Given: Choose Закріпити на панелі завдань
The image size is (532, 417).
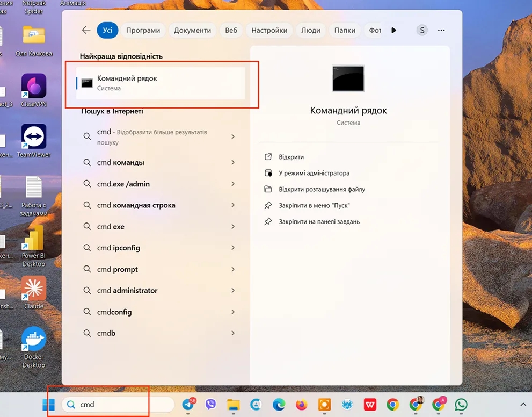Looking at the screenshot, I should [319, 222].
